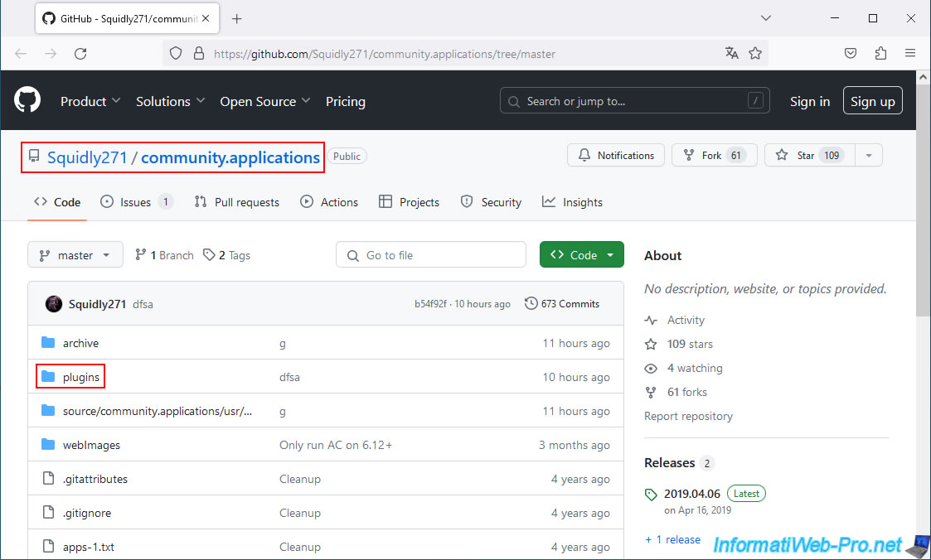931x560 pixels.
Task: Click the GitHub Octocat logo
Action: click(27, 101)
